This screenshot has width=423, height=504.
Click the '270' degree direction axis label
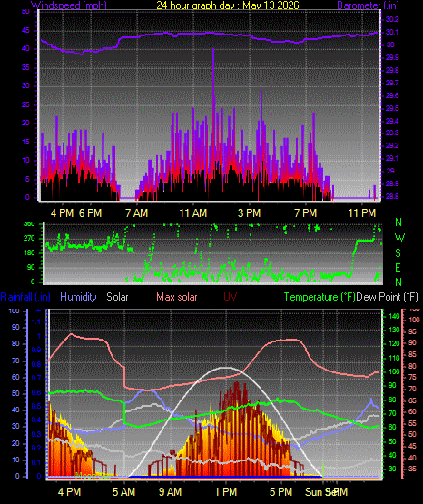[x=29, y=239]
